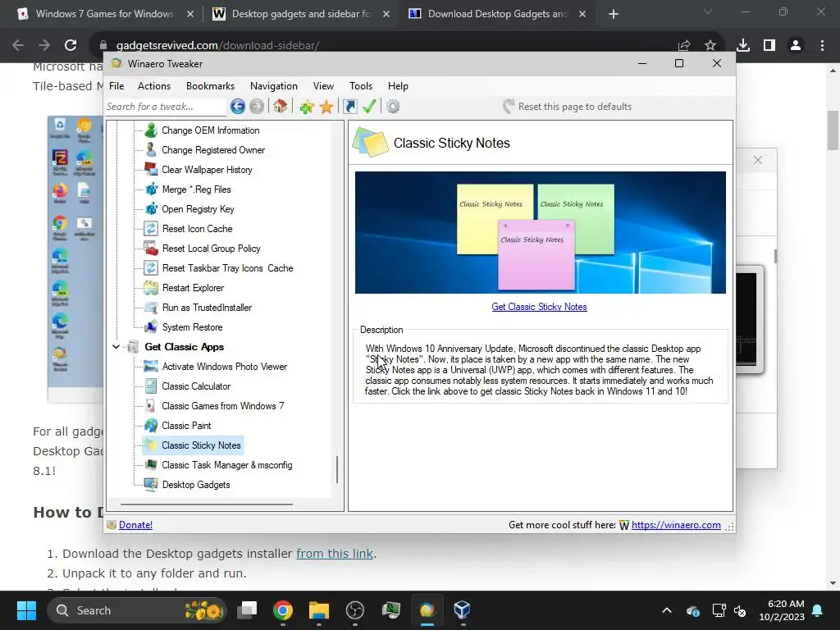Click Chrome downloads icon
Screen dimensions: 840x630
pos(743,46)
